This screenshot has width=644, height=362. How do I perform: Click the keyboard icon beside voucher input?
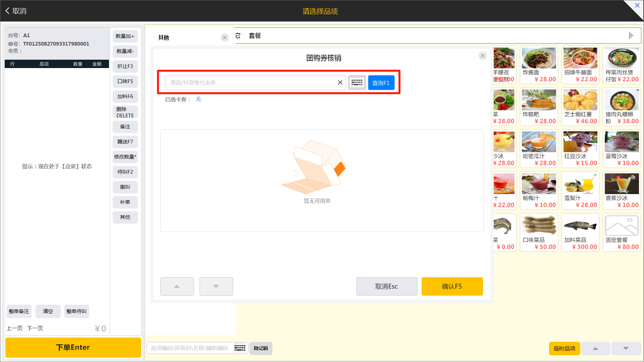coord(357,82)
